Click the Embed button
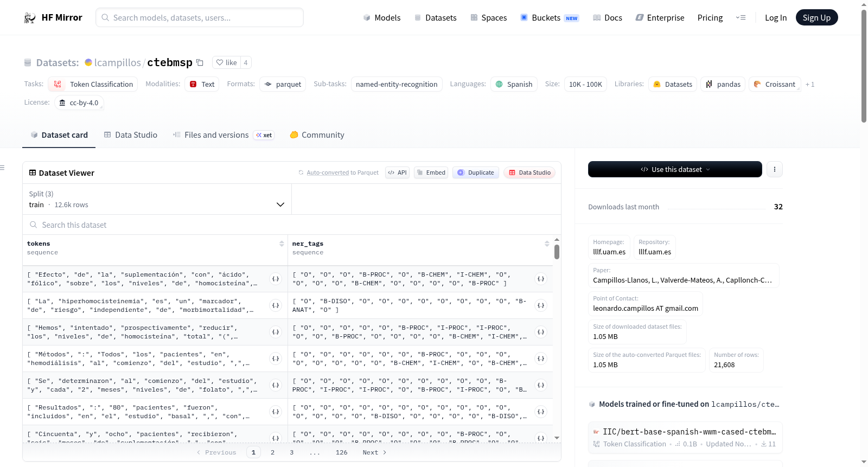This screenshot has width=868, height=467. coord(431,172)
